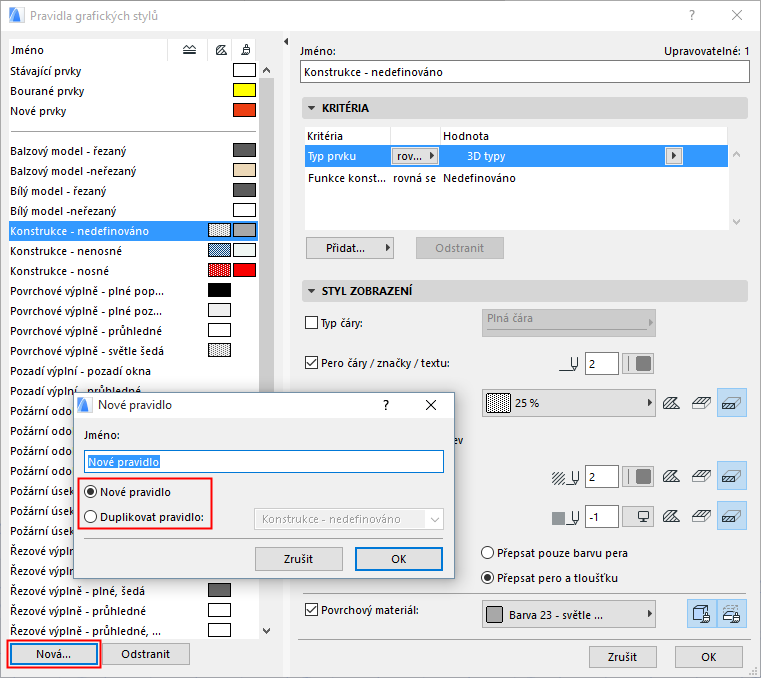Click the cut fill column header icon
This screenshot has height=678, width=761.
pyautogui.click(x=189, y=50)
